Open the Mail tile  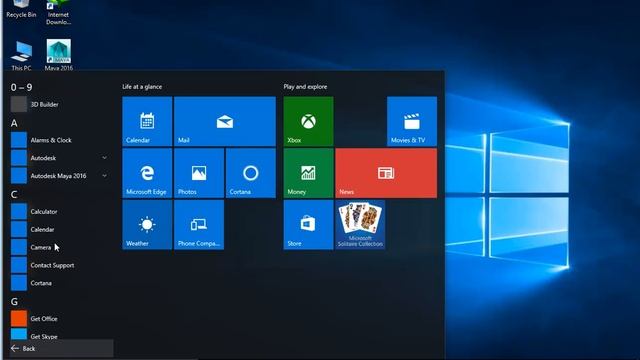click(225, 121)
